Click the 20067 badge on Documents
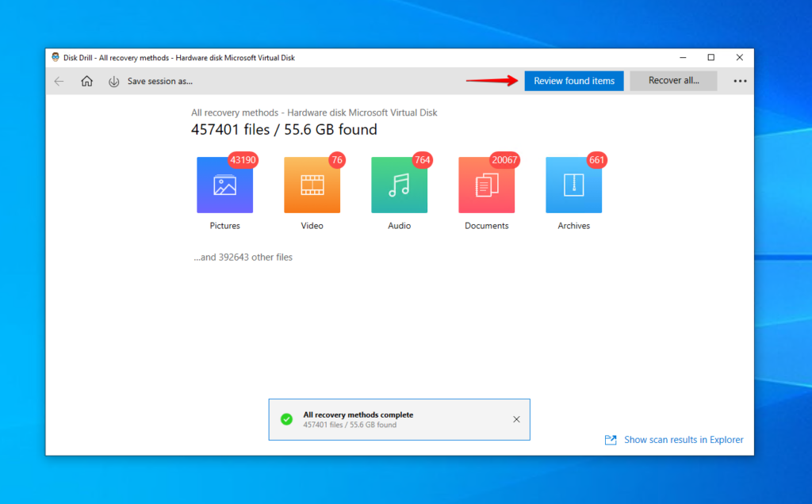This screenshot has width=812, height=504. tap(503, 160)
